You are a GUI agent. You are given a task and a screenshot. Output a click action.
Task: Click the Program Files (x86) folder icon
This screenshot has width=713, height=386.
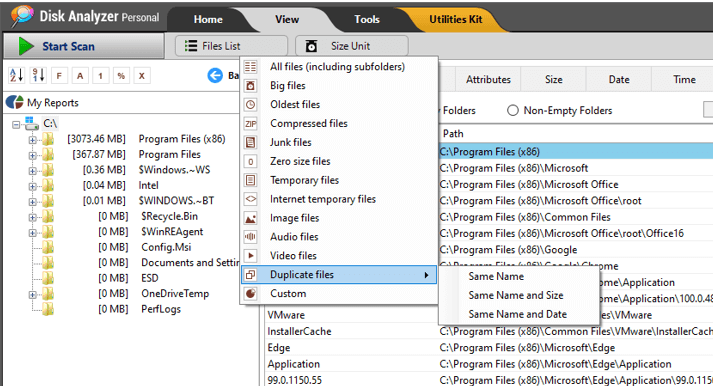[48, 139]
